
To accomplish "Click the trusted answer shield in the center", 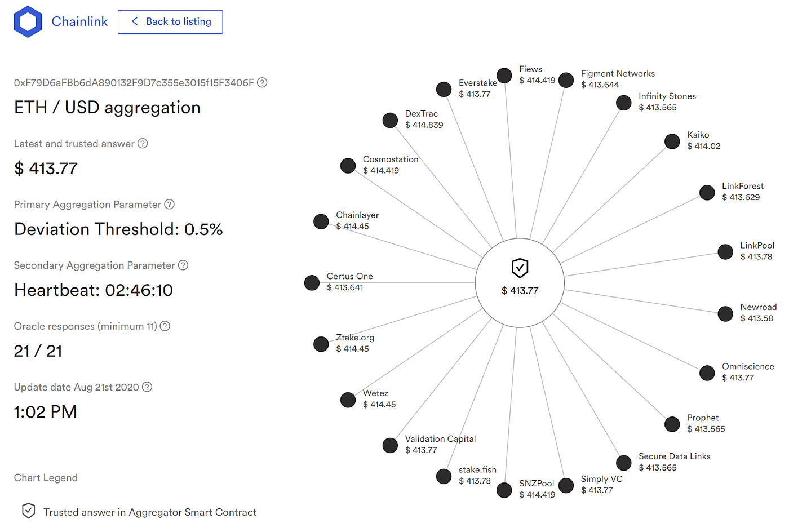I will tap(519, 268).
